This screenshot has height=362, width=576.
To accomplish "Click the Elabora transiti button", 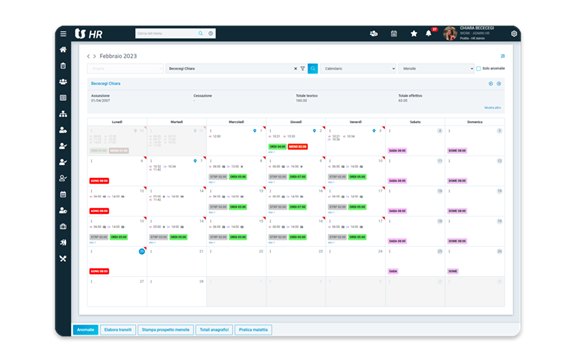I will 118,330.
